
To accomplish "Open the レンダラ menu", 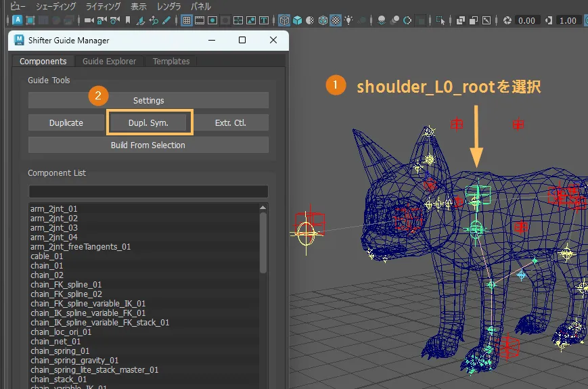I will (x=169, y=6).
